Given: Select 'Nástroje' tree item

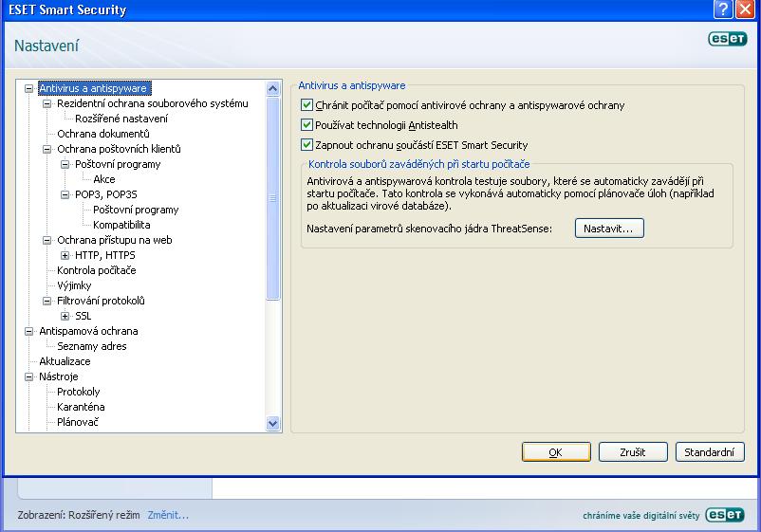Looking at the screenshot, I should click(58, 376).
